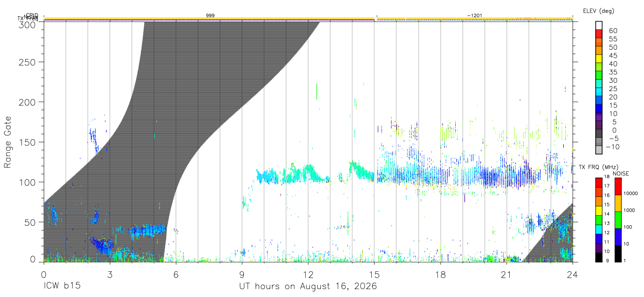Click the green segment of the NOISE bar
The image size is (644, 297).
[618, 220]
